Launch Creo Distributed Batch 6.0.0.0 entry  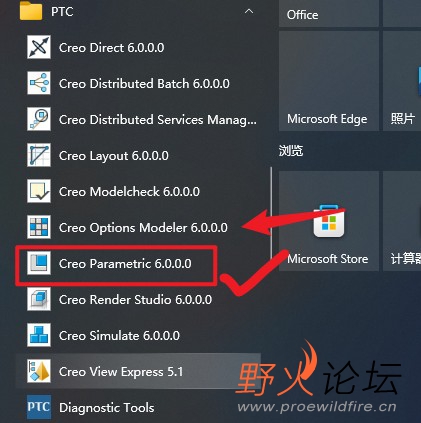coord(138,83)
